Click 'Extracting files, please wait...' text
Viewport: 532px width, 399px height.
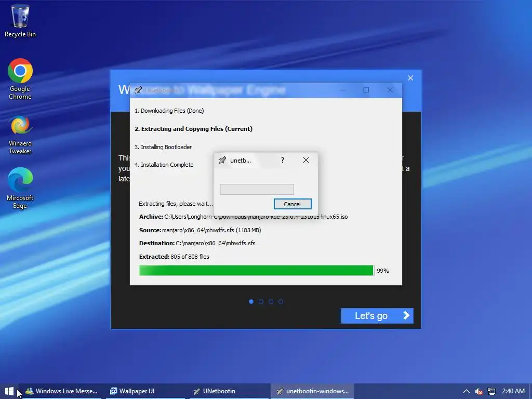point(176,204)
